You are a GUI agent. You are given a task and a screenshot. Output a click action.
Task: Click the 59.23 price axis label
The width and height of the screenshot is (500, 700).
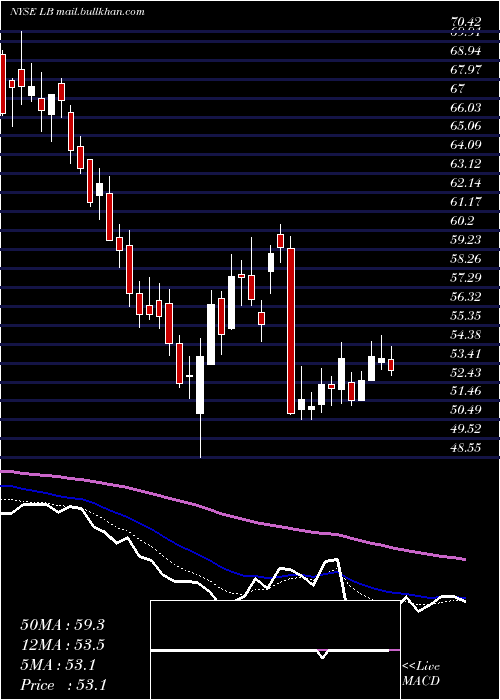(466, 240)
